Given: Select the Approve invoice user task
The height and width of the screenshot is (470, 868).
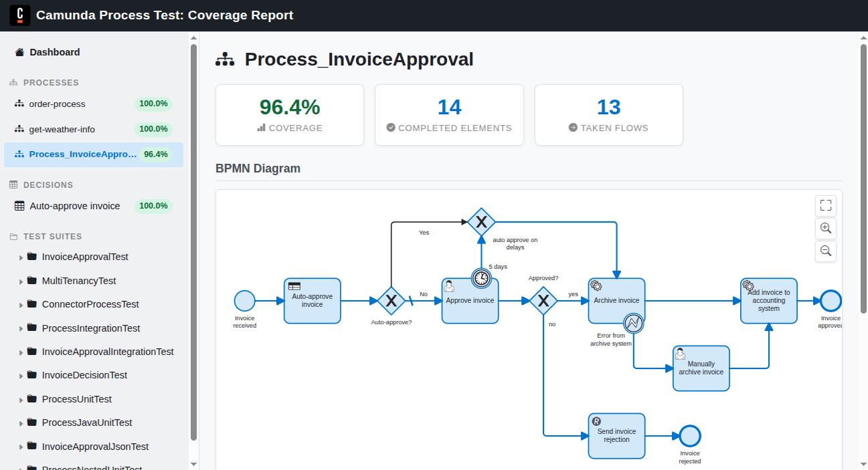Looking at the screenshot, I should (470, 301).
